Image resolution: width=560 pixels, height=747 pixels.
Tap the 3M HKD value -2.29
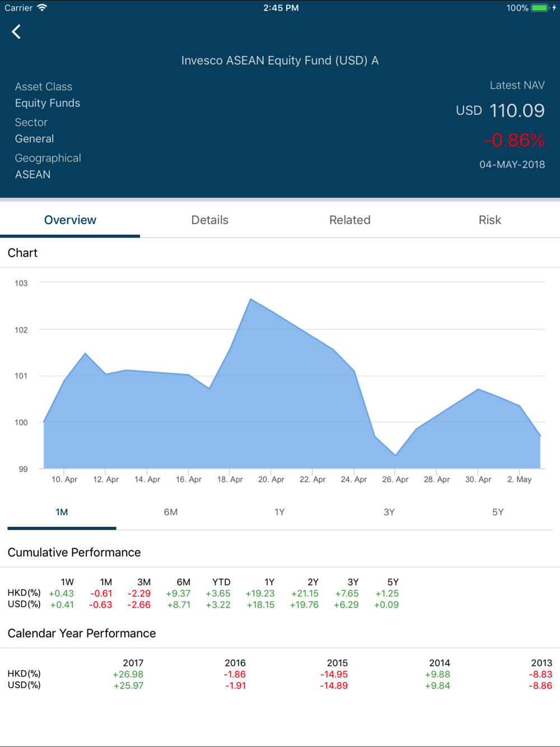(x=139, y=594)
